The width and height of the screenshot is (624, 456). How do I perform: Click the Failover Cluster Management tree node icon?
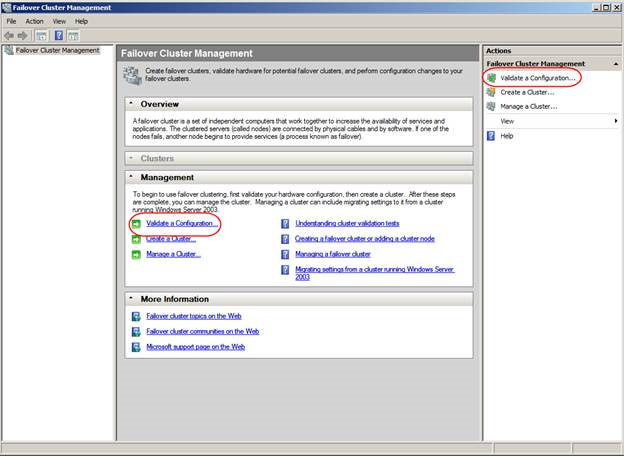point(9,50)
